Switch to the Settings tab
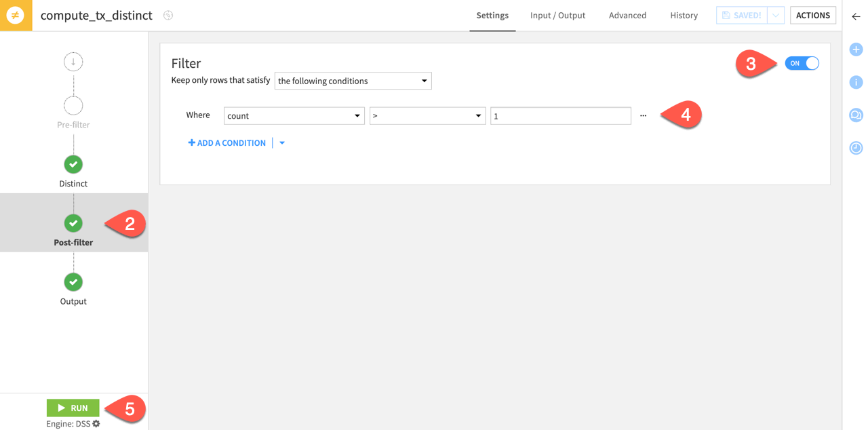 (492, 16)
